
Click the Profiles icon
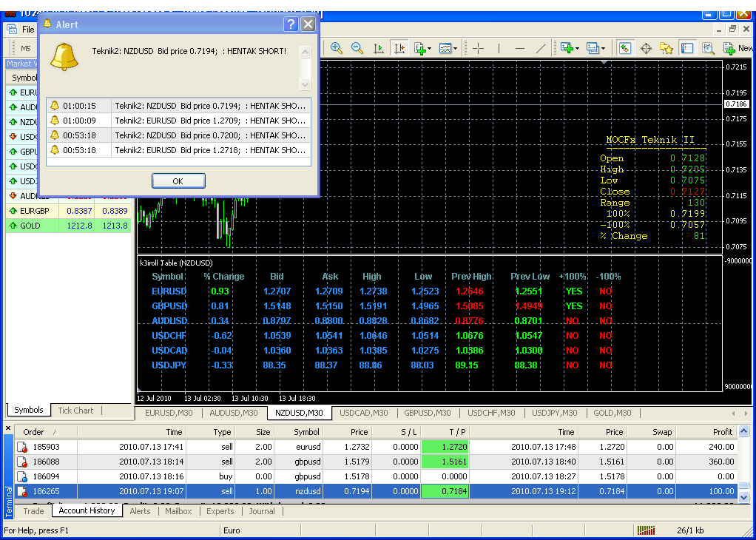(x=593, y=48)
